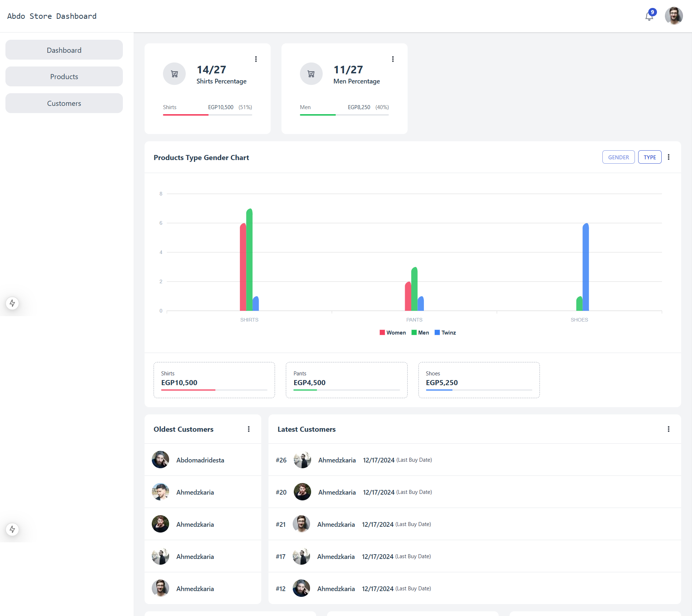Open the Latest Customers options menu
Viewport: 692px width, 616px height.
coord(668,429)
